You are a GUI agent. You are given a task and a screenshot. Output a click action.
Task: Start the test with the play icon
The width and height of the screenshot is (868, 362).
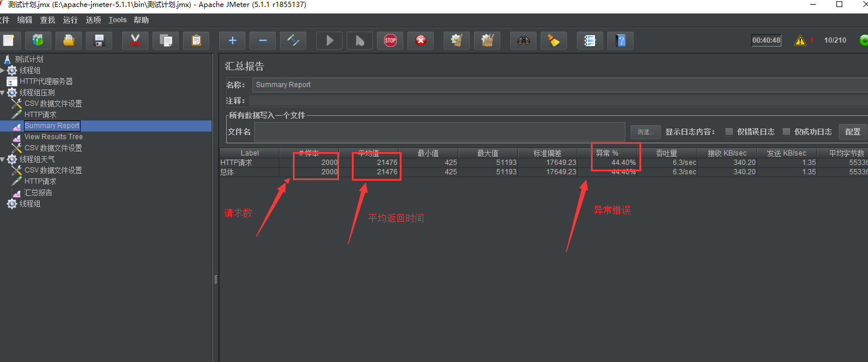click(329, 40)
